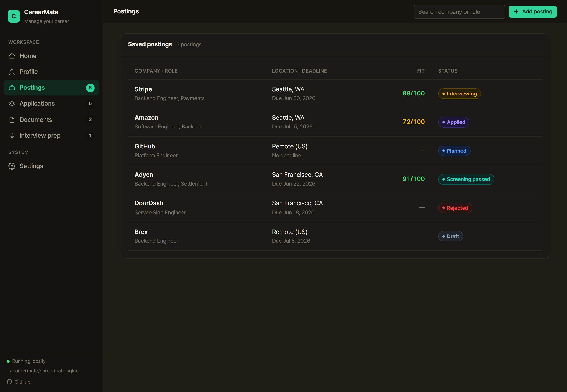Open the DoorDash posting row
This screenshot has width=567, height=392.
click(335, 208)
